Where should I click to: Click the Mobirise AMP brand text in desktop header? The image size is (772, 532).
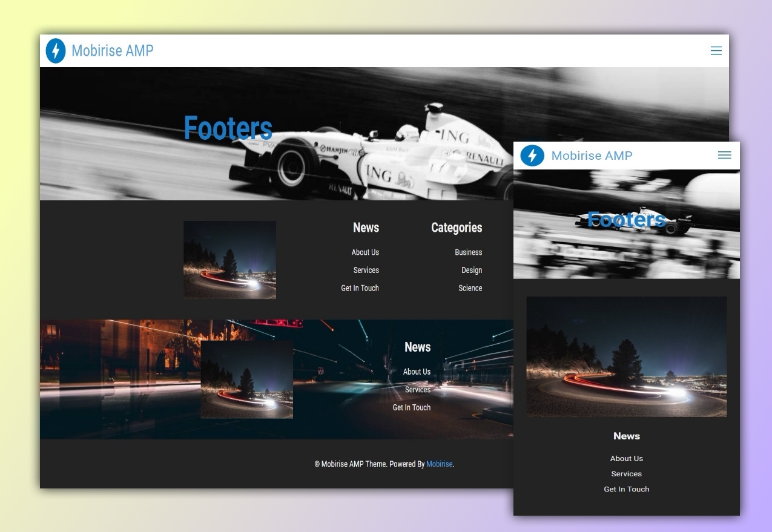pyautogui.click(x=112, y=51)
